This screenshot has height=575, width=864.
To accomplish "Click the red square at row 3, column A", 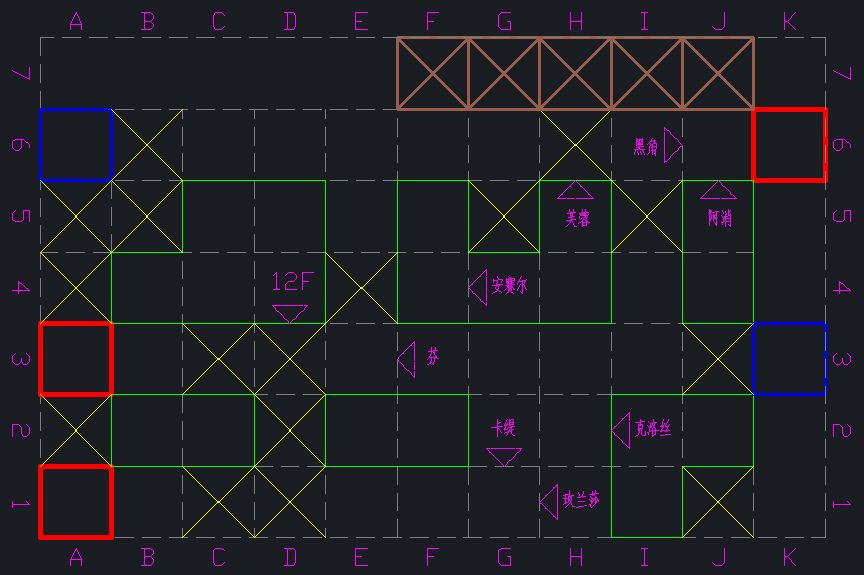I will [76, 359].
